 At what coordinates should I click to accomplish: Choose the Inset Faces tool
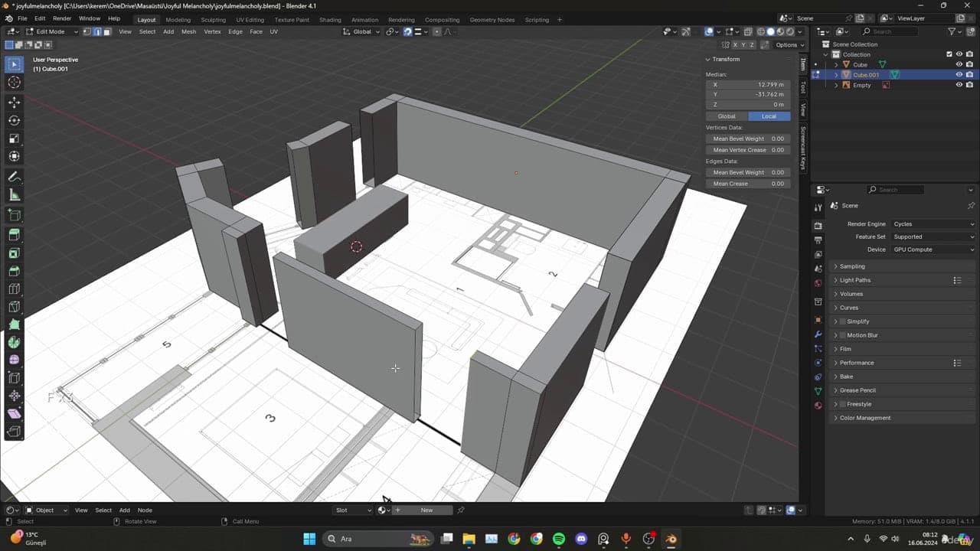(x=14, y=253)
